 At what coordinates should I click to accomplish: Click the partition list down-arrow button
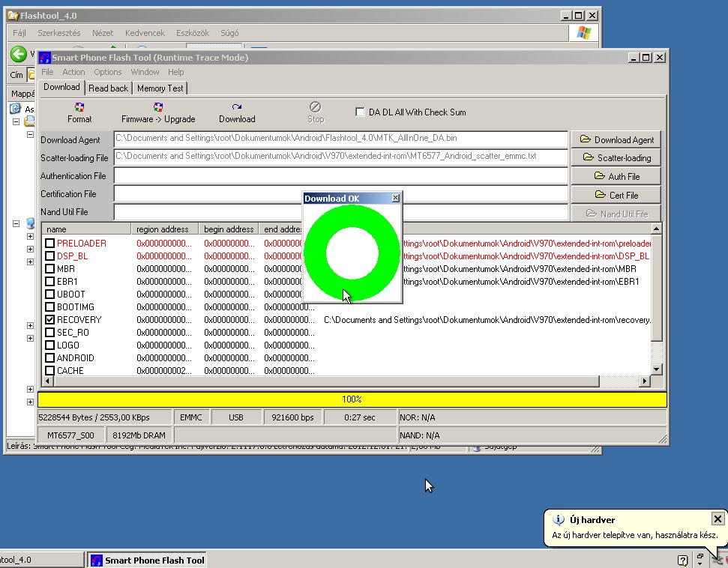coord(656,369)
